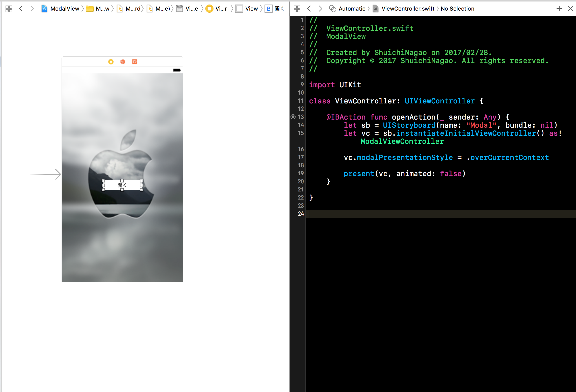Screen dimensions: 576x392
Task: Click scene status bar battery indicator
Action: click(177, 70)
